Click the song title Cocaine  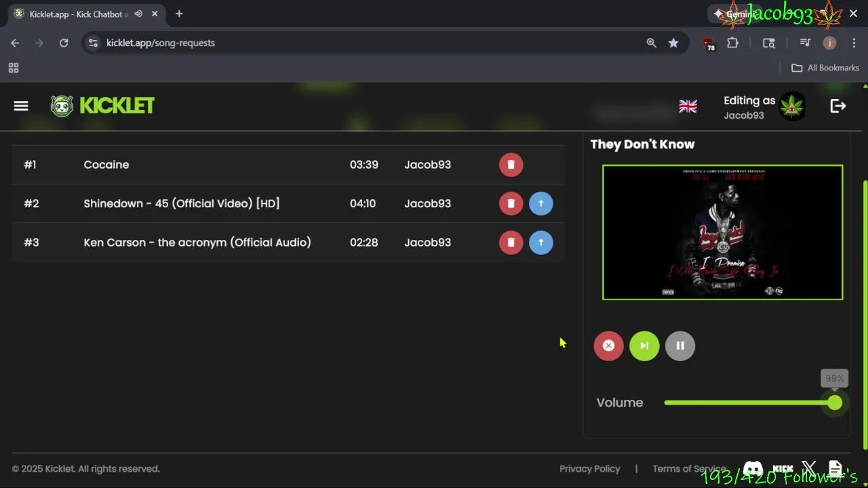pyautogui.click(x=106, y=165)
